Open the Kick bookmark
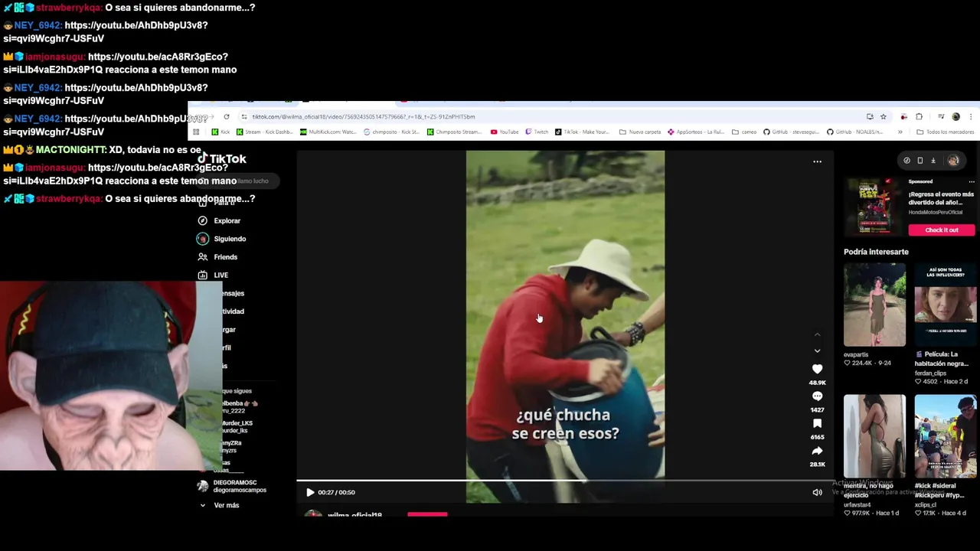This screenshot has width=980, height=551. (220, 132)
